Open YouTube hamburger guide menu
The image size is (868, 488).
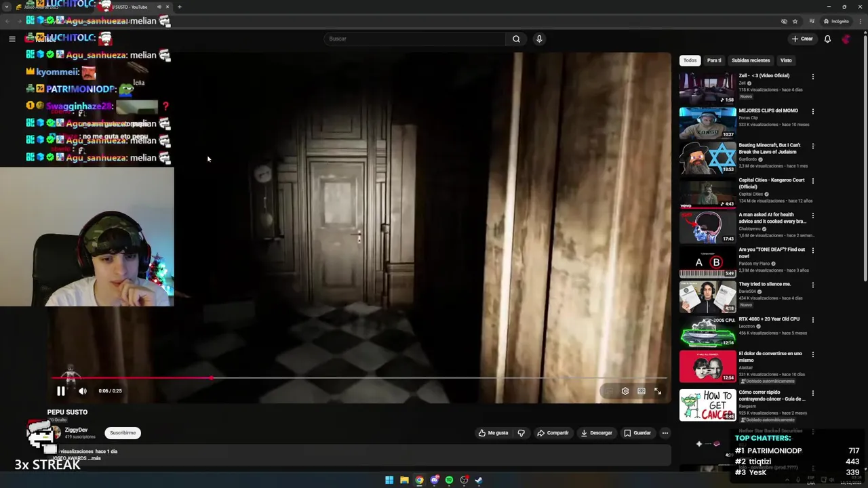click(12, 39)
